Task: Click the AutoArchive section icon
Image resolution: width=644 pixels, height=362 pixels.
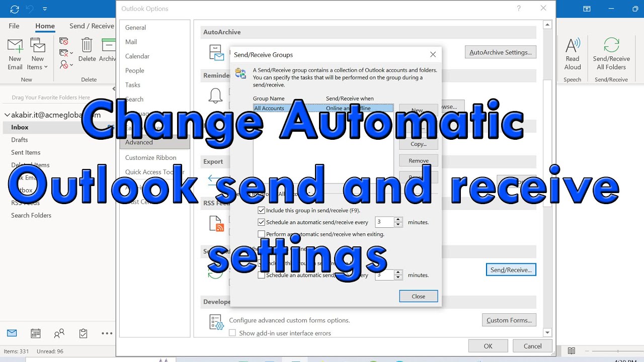Action: (216, 52)
